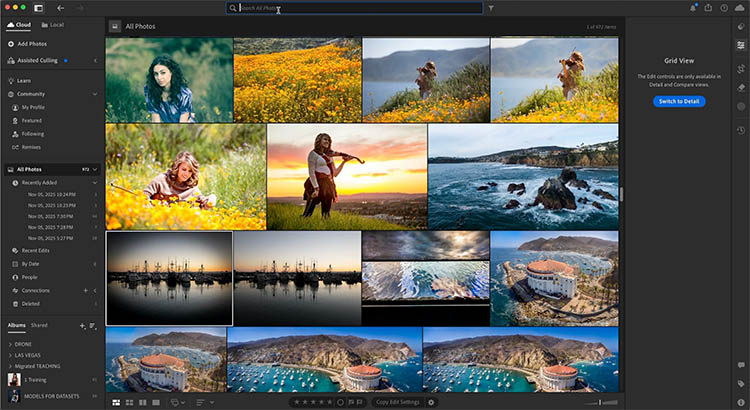Viewport: 750px width, 410px height.
Task: Open MODELS FOR DATASETS album
Action: [x=52, y=396]
